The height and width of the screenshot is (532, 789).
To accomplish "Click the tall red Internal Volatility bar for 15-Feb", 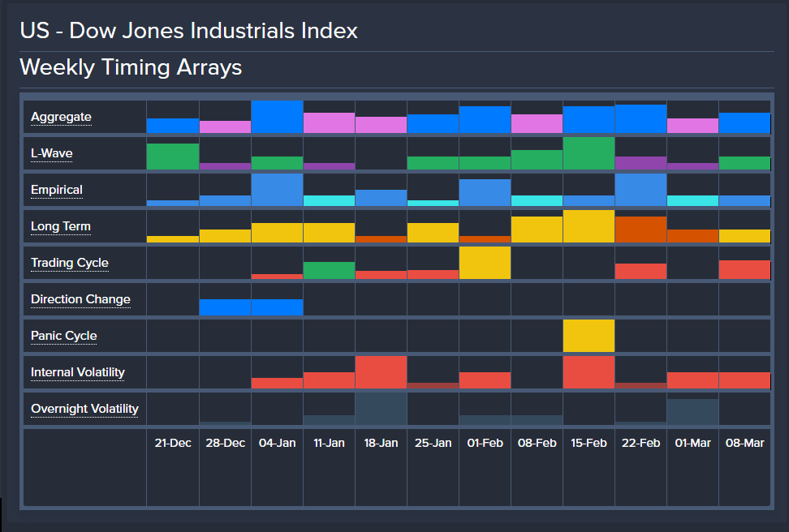I will pyautogui.click(x=589, y=372).
